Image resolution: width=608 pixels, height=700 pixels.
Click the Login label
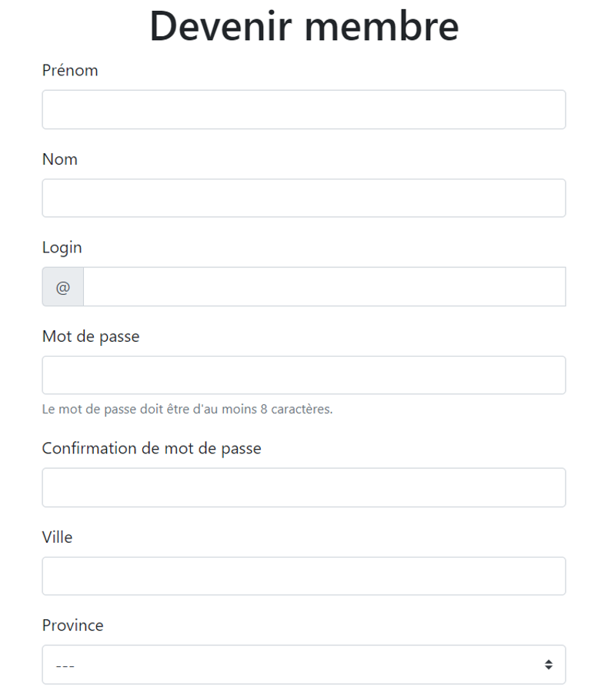tap(62, 248)
